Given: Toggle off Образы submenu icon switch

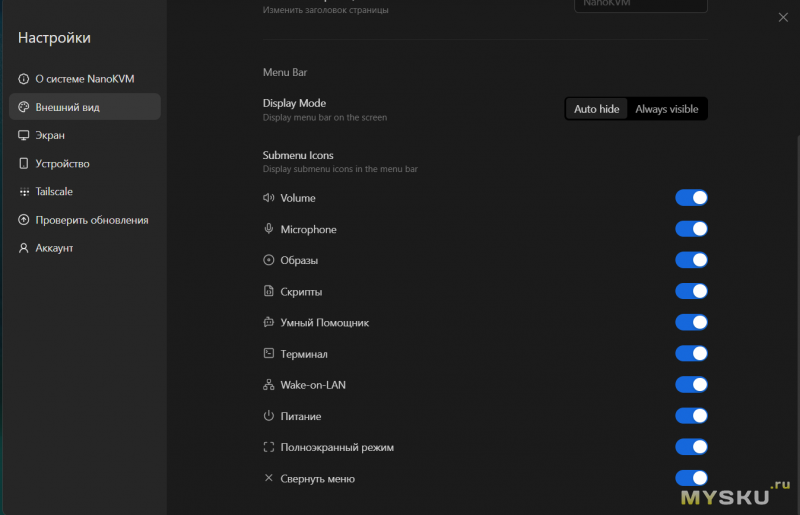Looking at the screenshot, I should 691,260.
